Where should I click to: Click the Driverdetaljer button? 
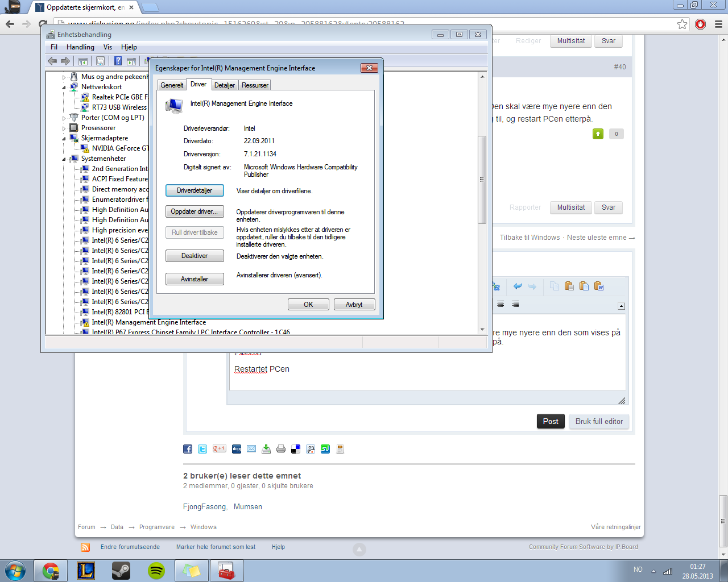pos(195,190)
